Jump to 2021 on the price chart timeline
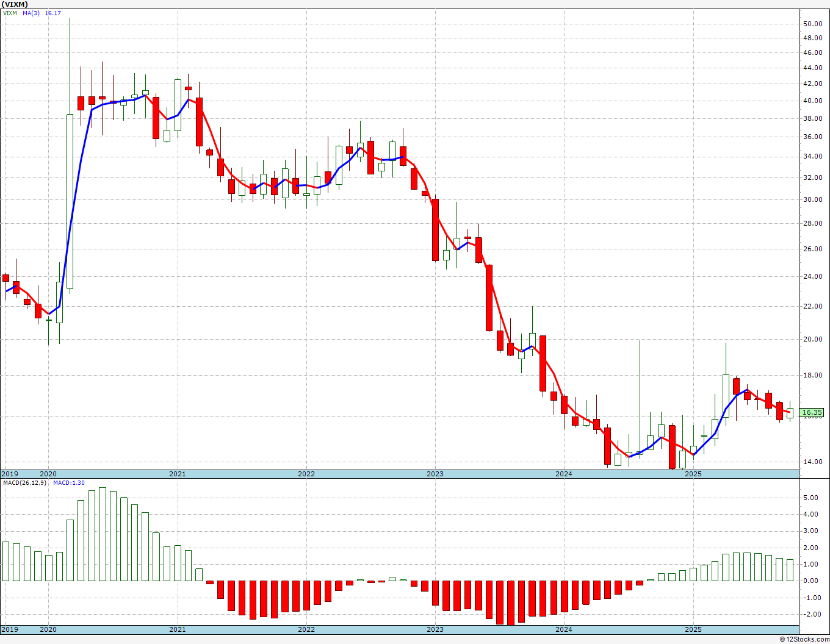 point(177,474)
